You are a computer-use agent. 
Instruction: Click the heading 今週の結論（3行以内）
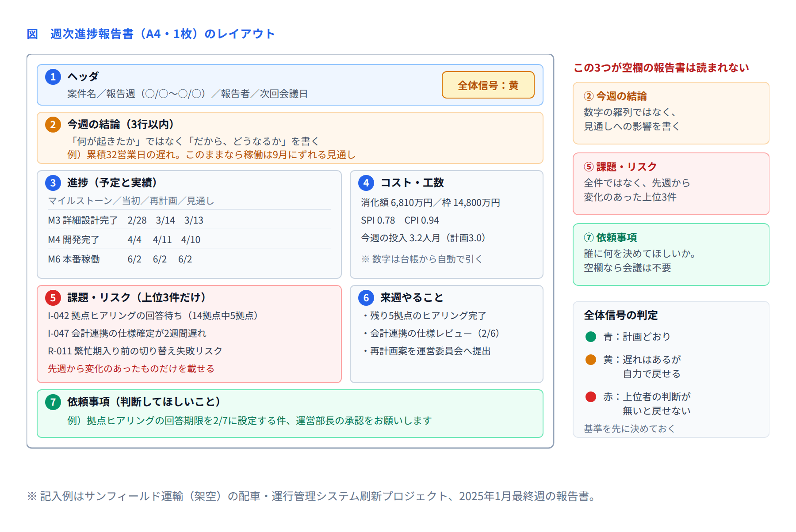click(x=121, y=125)
